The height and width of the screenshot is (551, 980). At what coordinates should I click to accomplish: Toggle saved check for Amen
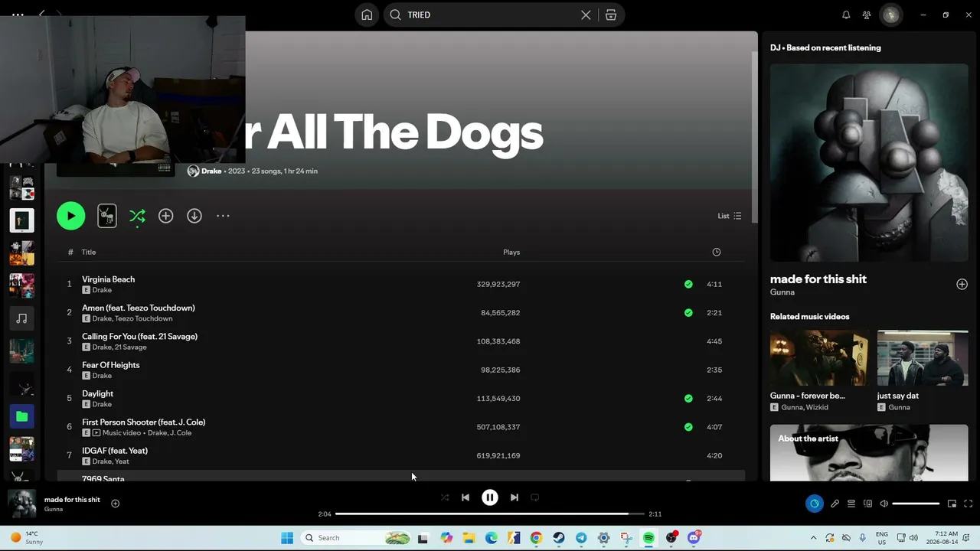(x=688, y=312)
